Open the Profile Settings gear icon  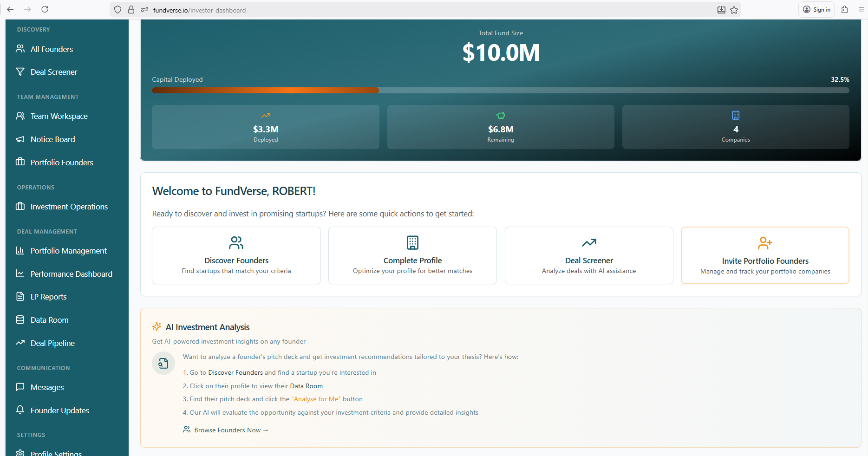(x=20, y=453)
